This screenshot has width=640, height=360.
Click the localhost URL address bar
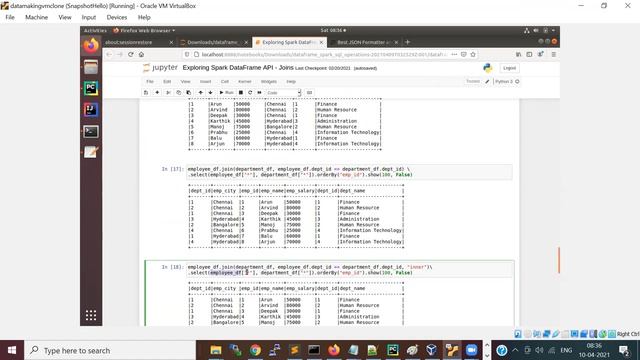pos(322,54)
